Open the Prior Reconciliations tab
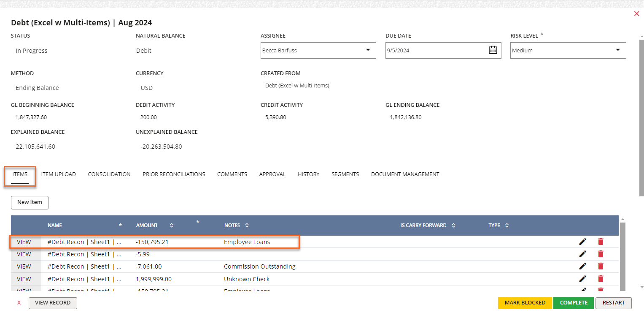644x326 pixels. pyautogui.click(x=174, y=174)
